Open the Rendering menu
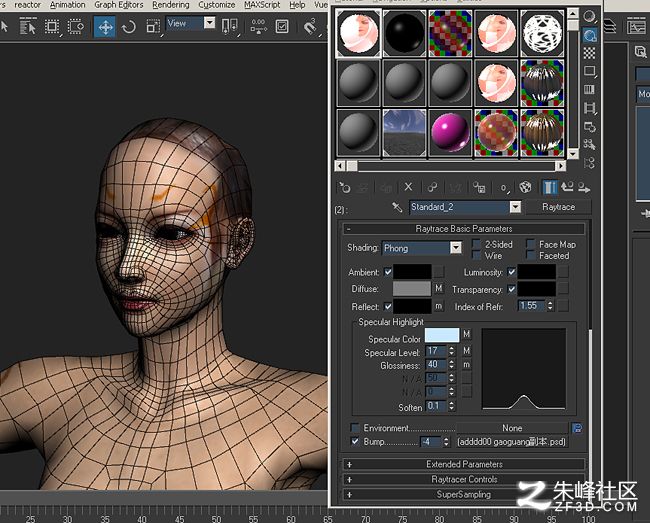The image size is (650, 523). point(170,5)
